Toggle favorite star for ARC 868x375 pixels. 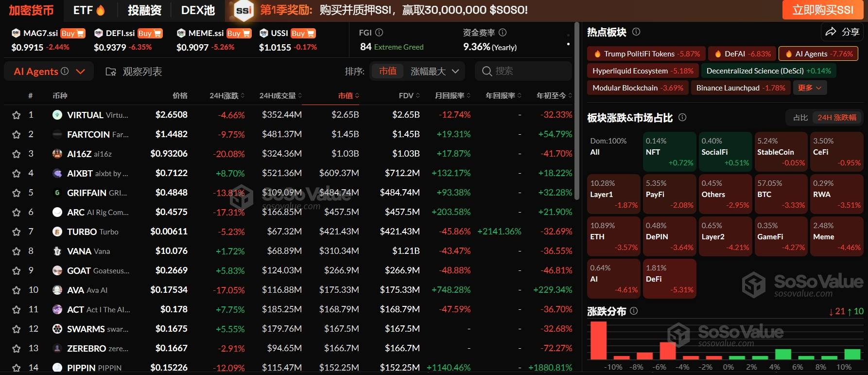click(x=17, y=213)
